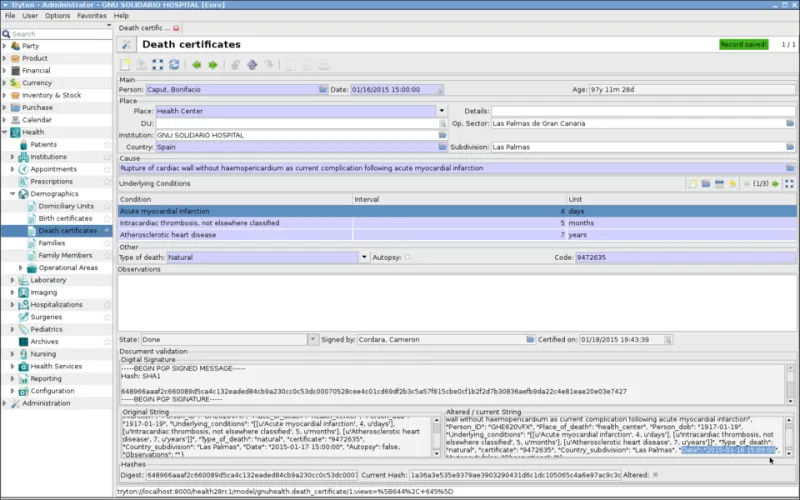Open the Person record search icon
The height and width of the screenshot is (500, 800).
[323, 89]
